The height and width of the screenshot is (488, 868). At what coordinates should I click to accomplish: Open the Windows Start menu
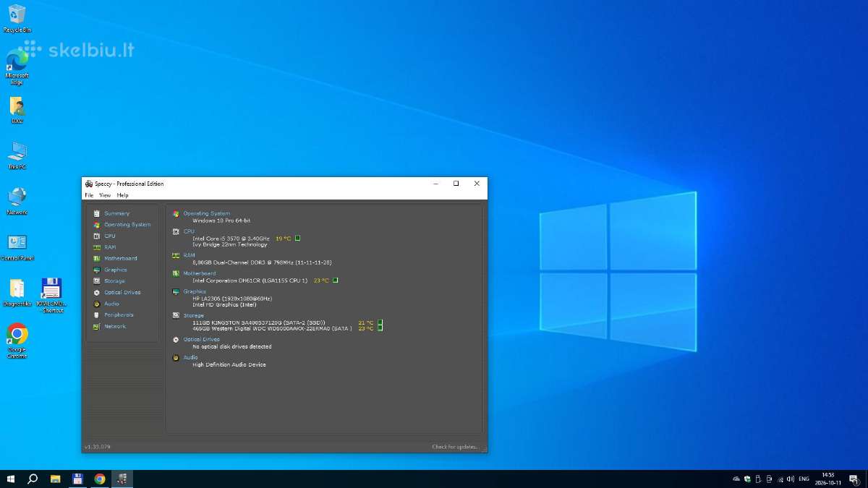click(x=11, y=479)
